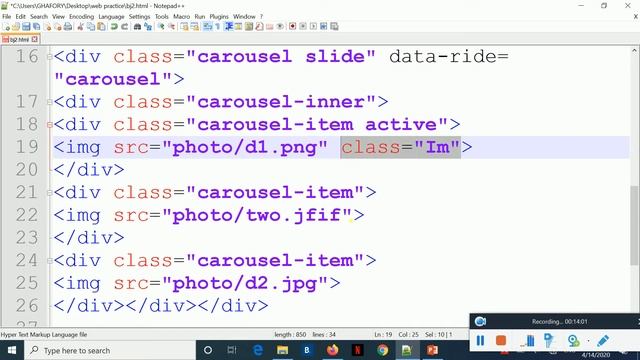Open the Search menu

pyautogui.click(x=39, y=17)
